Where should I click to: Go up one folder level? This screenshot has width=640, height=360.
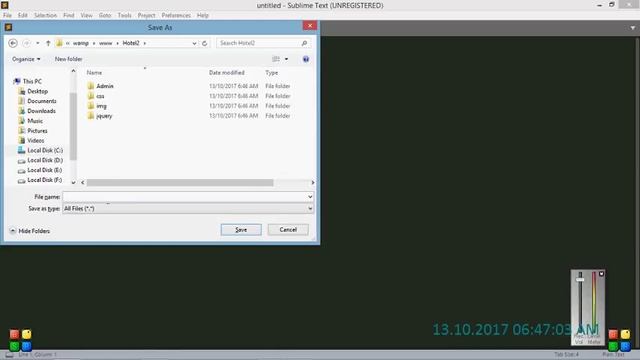coord(48,43)
